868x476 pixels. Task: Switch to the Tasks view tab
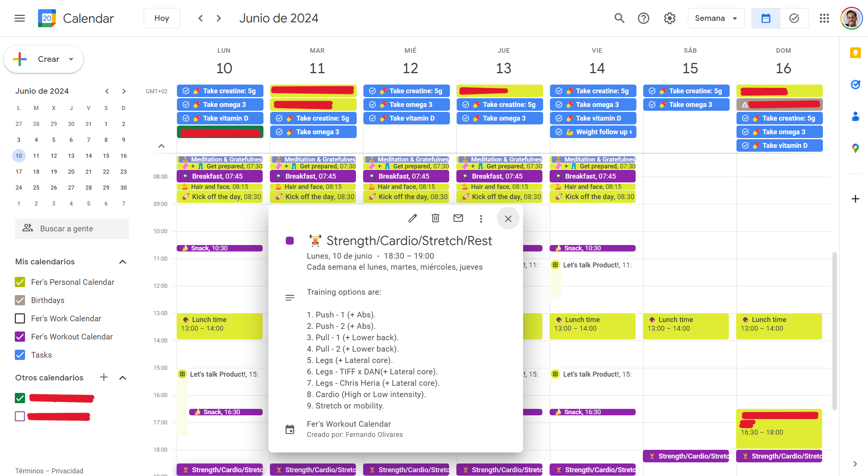(x=794, y=18)
